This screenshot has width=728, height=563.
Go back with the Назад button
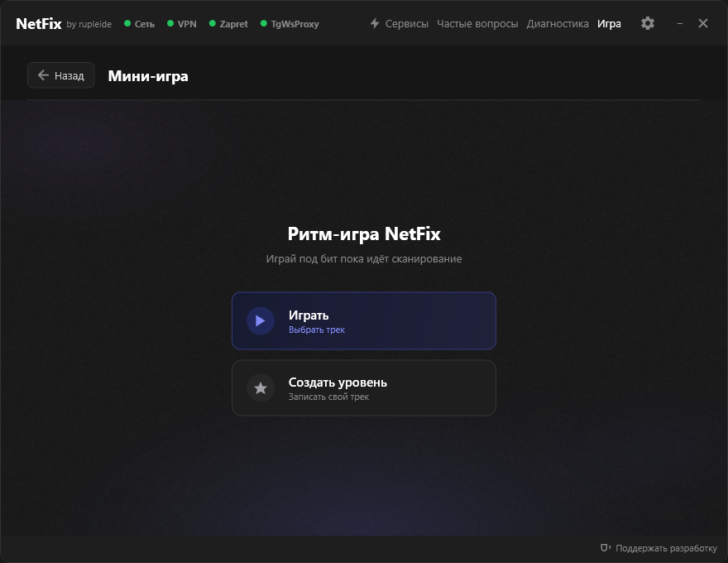point(61,75)
